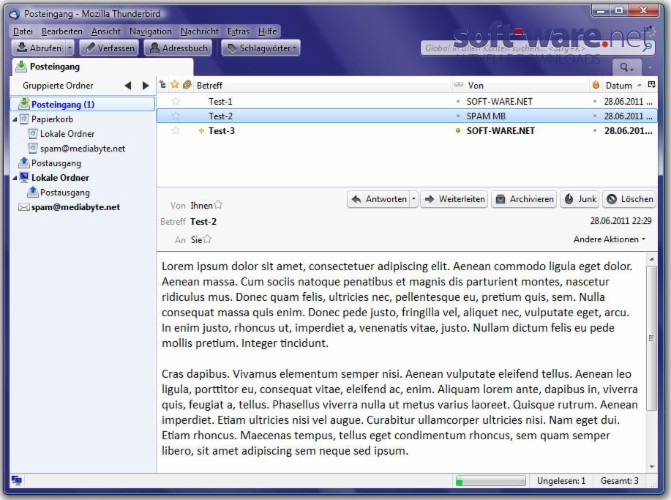Open the Navigation menu
This screenshot has height=500, width=671.
(x=150, y=31)
